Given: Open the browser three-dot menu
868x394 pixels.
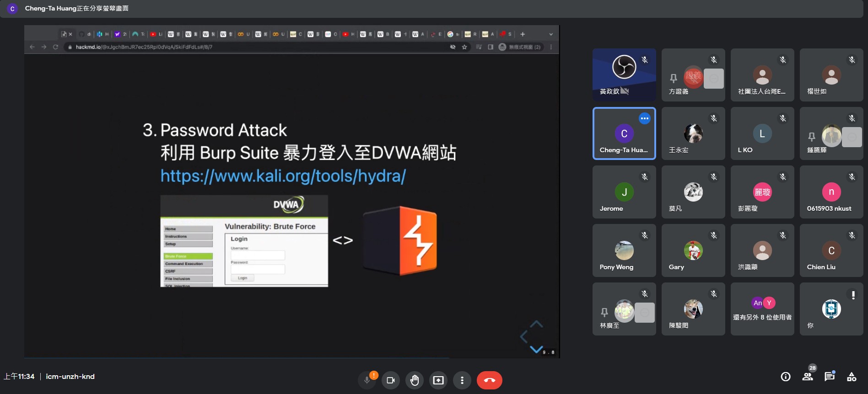Looking at the screenshot, I should pos(551,47).
